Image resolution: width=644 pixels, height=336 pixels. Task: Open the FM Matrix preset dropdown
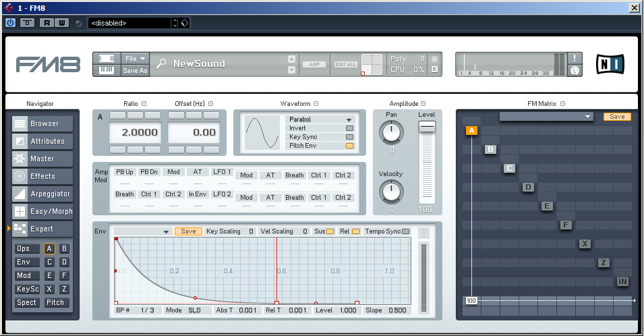point(547,117)
